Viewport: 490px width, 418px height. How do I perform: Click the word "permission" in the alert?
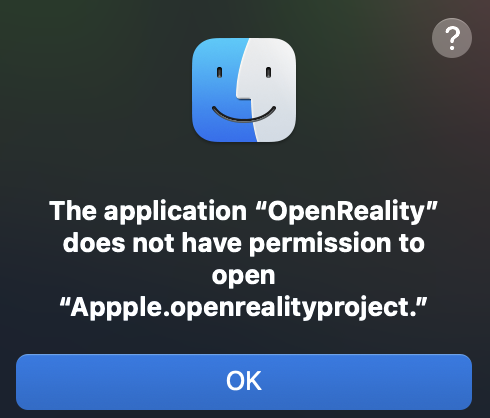tap(320, 244)
